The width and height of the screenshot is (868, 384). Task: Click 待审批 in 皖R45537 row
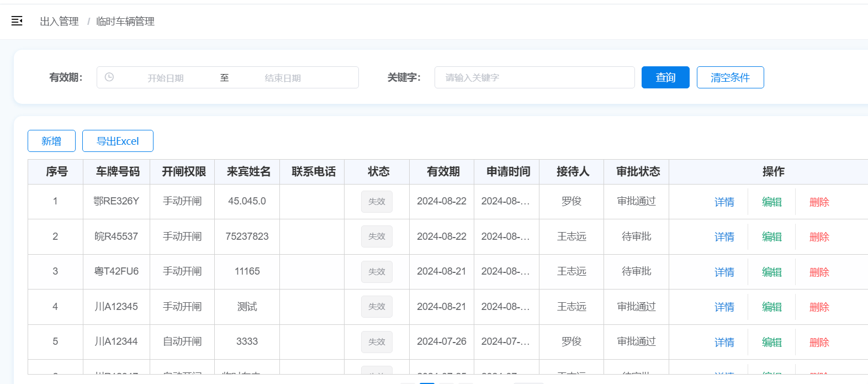pos(636,236)
